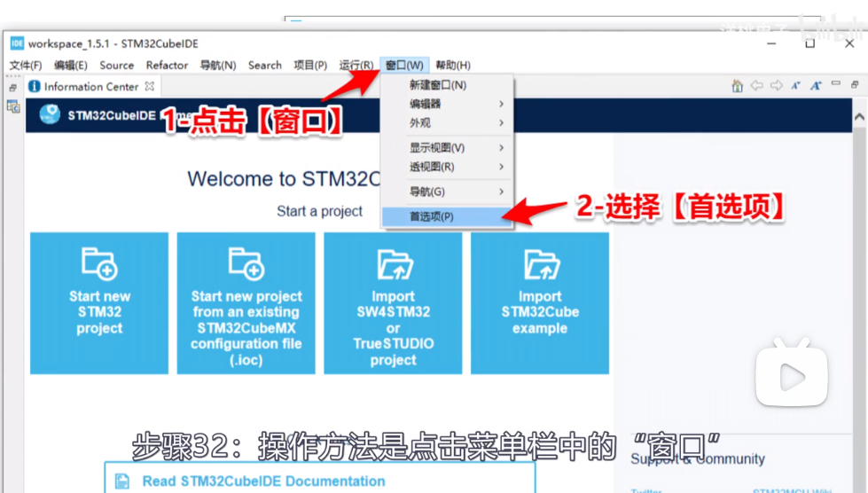
Task: Click restore icon in left sidebar
Action: tap(12, 88)
